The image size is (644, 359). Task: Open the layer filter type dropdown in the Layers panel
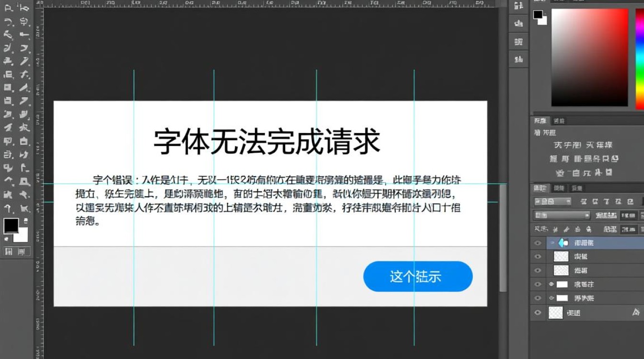tap(552, 202)
